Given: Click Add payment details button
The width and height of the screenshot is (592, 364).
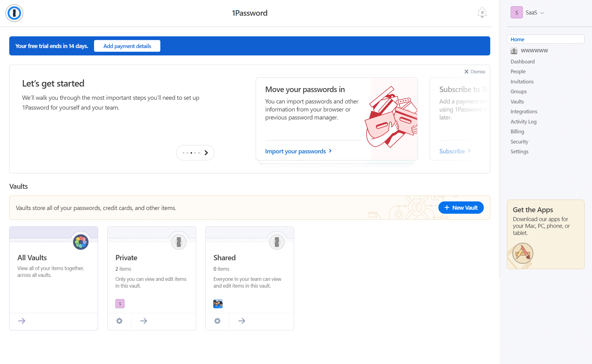Looking at the screenshot, I should pyautogui.click(x=127, y=46).
